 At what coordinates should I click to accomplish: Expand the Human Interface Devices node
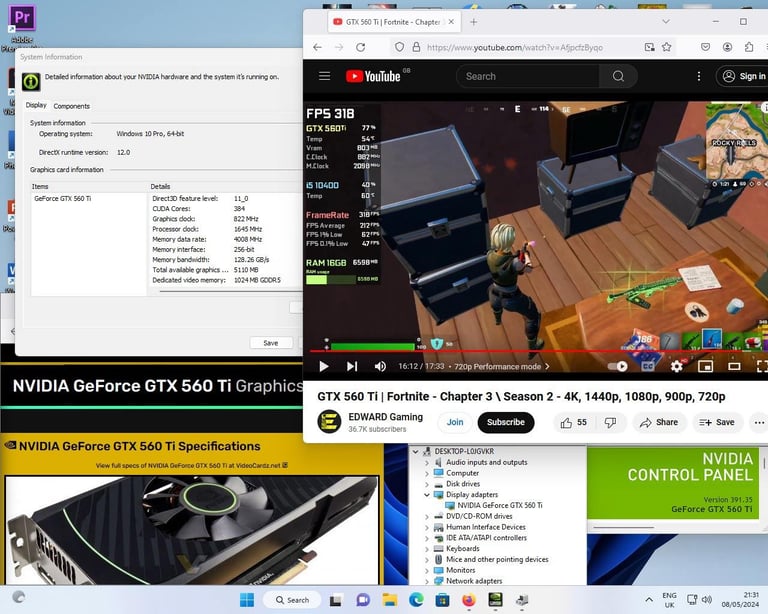(427, 527)
